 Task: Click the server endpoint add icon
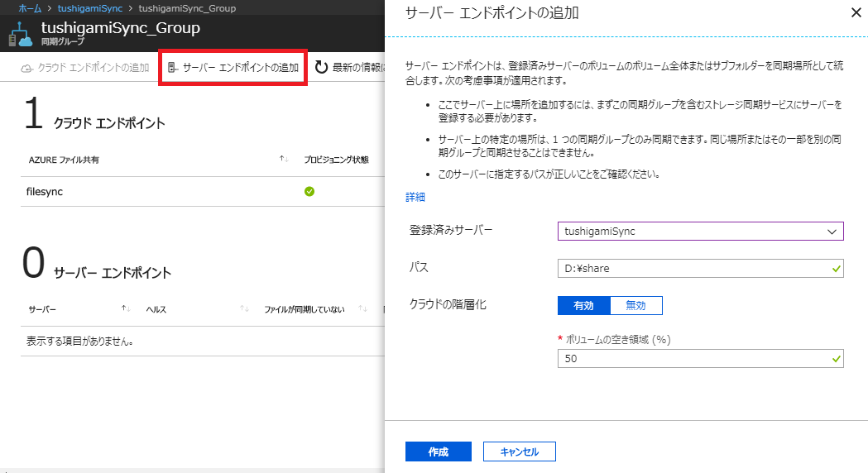pyautogui.click(x=173, y=68)
